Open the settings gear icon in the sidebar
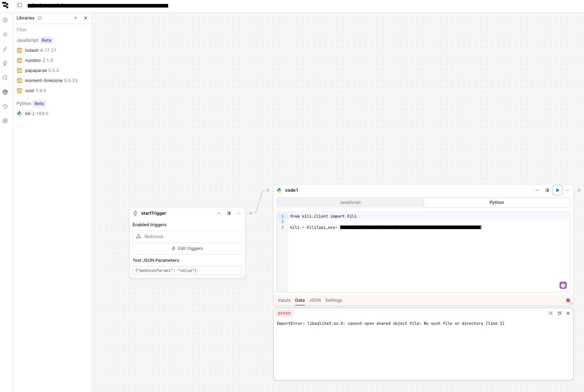 coord(5,121)
